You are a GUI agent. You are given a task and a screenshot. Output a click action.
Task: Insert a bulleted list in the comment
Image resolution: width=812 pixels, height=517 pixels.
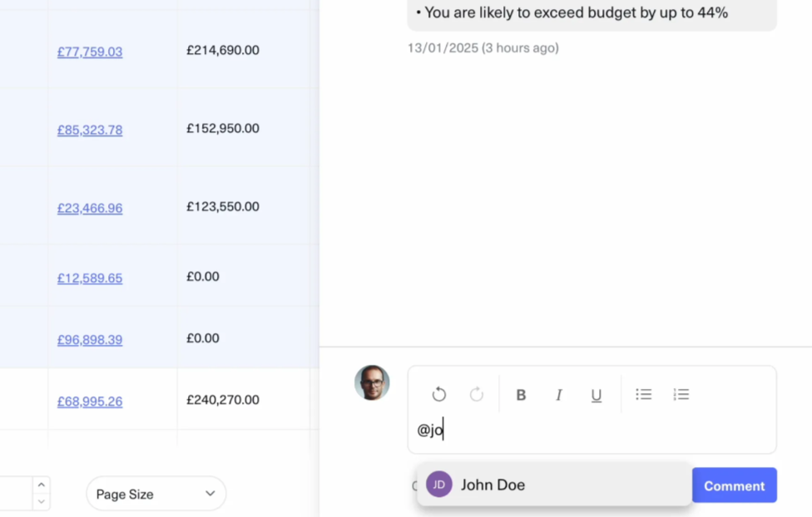(643, 394)
